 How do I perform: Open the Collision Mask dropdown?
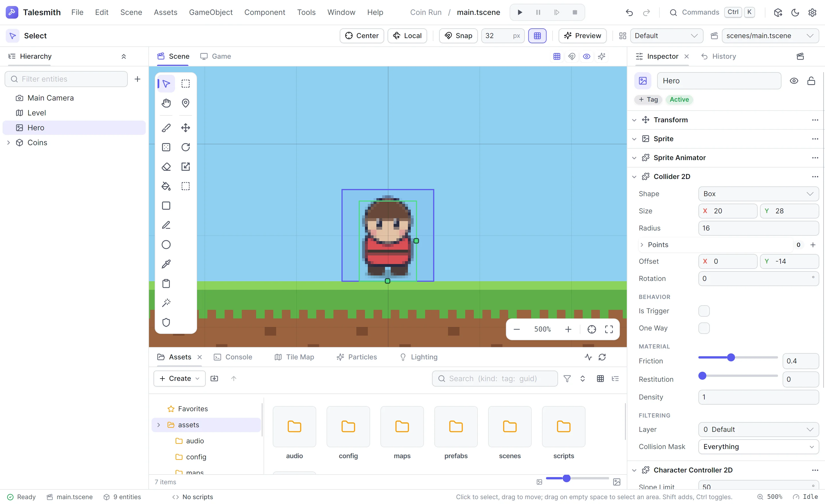(758, 446)
